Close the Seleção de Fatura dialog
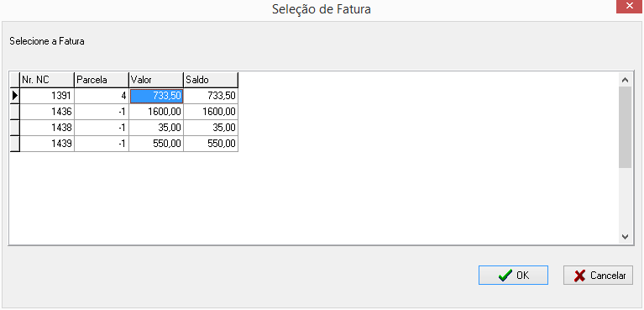Viewport: 644px width, 310px height. pos(630,7)
